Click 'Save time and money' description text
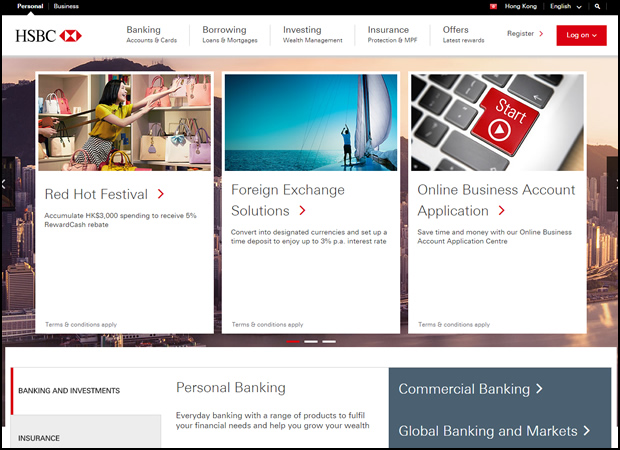The width and height of the screenshot is (620, 450). (494, 236)
